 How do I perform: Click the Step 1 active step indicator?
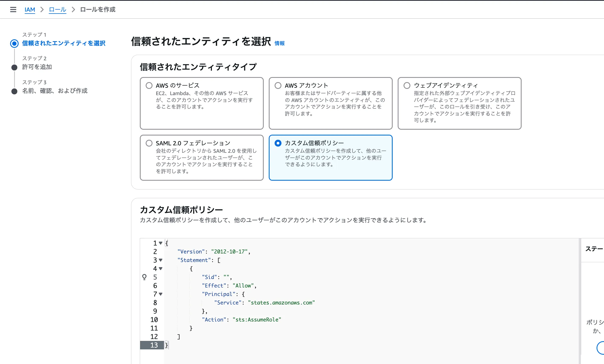click(14, 43)
